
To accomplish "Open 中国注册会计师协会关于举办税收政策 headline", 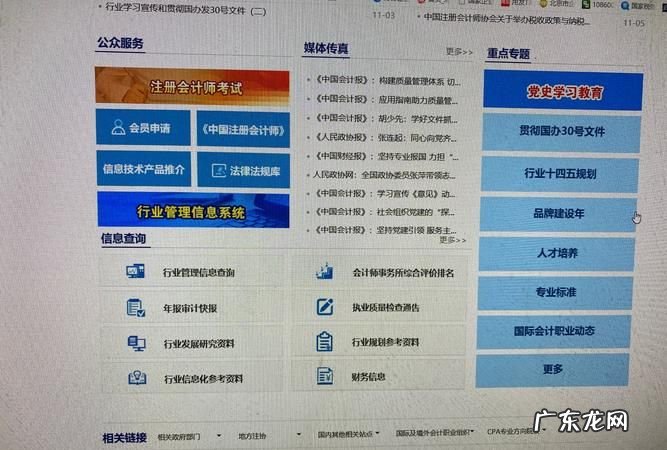I will (507, 19).
